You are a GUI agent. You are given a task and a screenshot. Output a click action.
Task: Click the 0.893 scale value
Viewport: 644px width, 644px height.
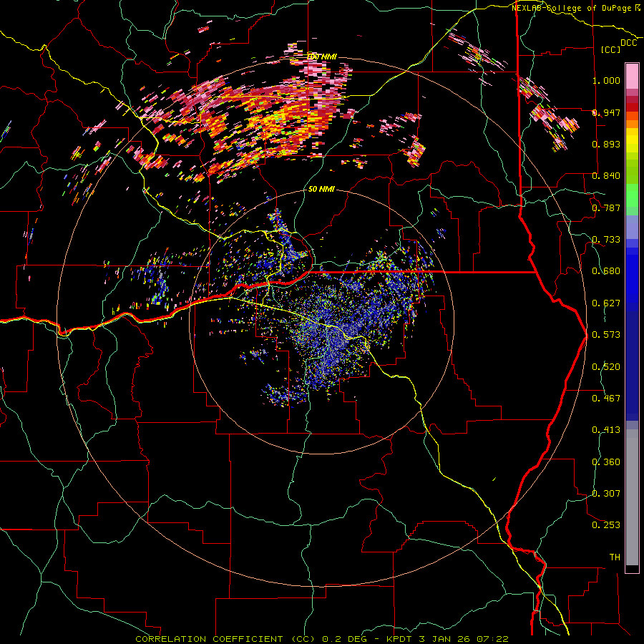[606, 144]
